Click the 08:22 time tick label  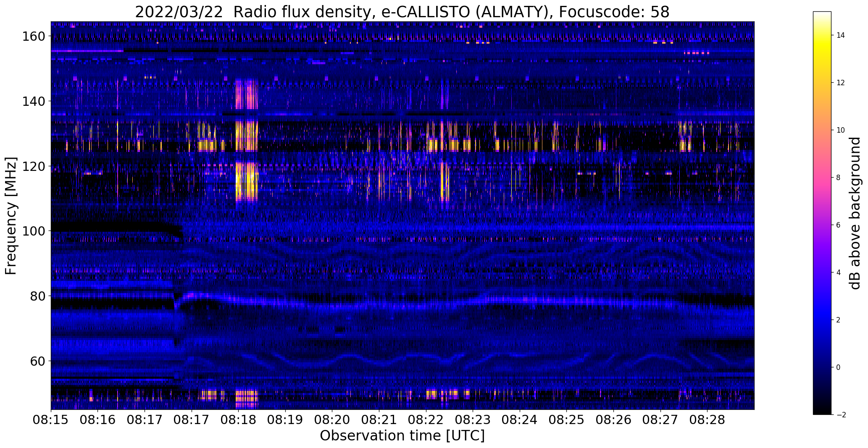(426, 420)
